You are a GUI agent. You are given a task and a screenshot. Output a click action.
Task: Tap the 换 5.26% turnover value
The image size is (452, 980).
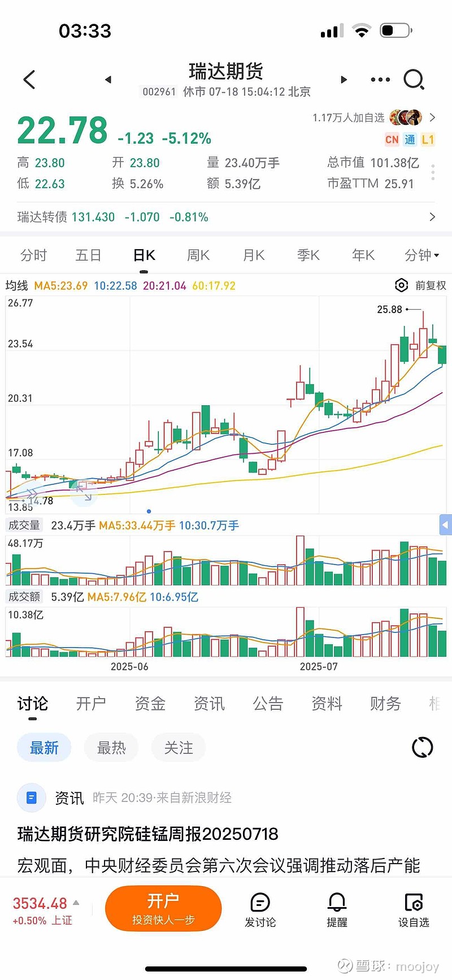(138, 184)
